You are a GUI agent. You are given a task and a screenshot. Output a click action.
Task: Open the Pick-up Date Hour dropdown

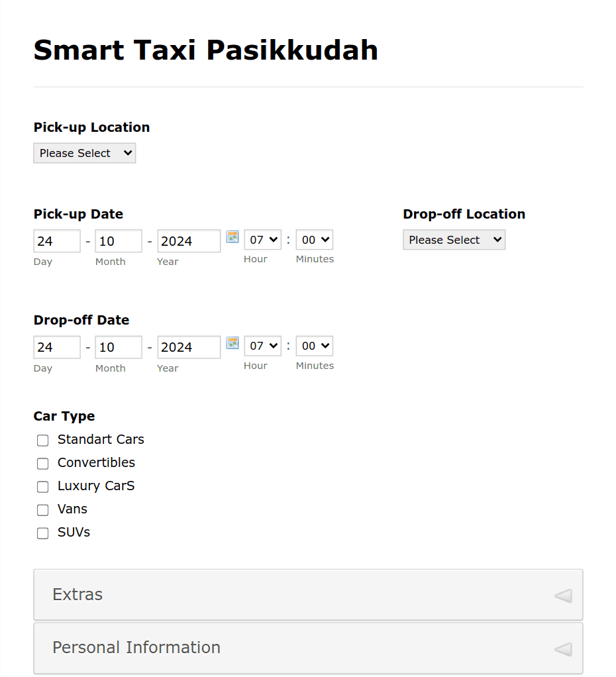263,240
